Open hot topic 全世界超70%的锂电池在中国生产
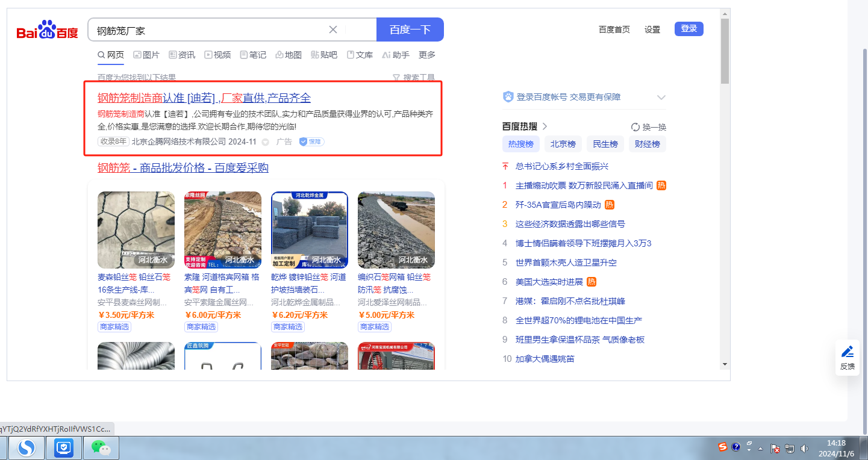868x460 pixels. pyautogui.click(x=579, y=320)
